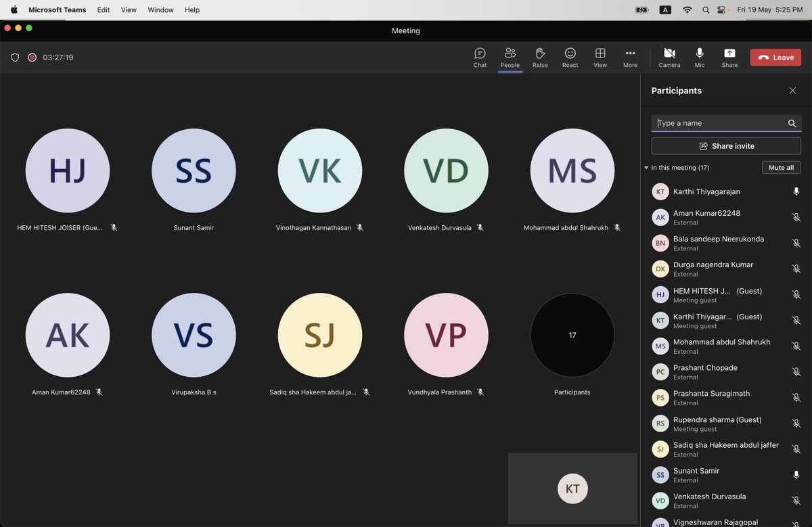This screenshot has width=812, height=527.
Task: Click the Share invite button
Action: 726,146
